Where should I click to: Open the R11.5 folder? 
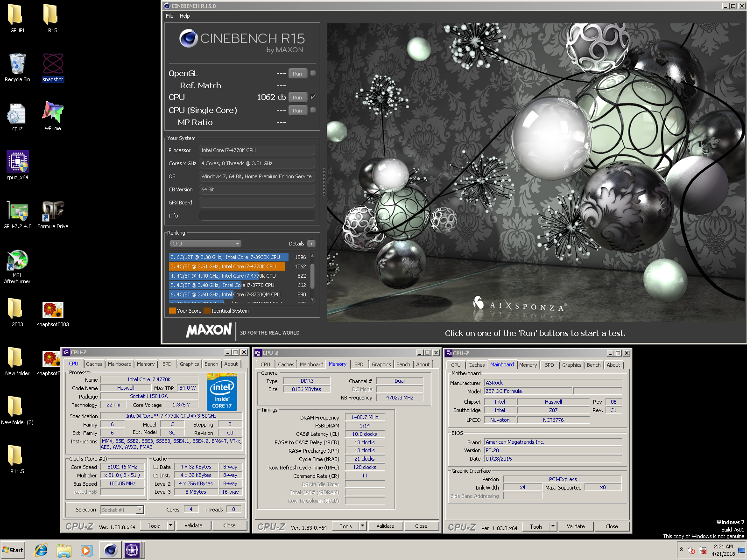(17, 459)
